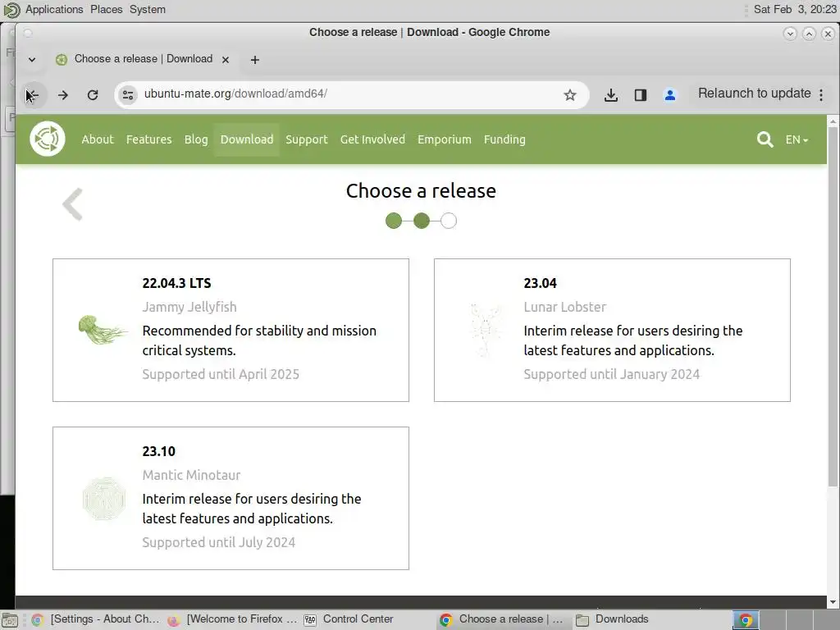The image size is (840, 630).
Task: Open the Places menu in top panel
Action: coord(106,10)
